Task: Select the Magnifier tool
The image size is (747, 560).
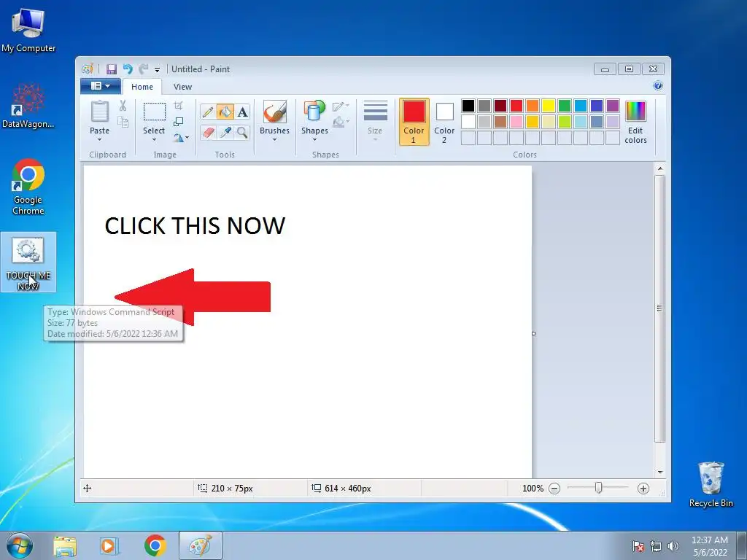Action: pyautogui.click(x=242, y=132)
